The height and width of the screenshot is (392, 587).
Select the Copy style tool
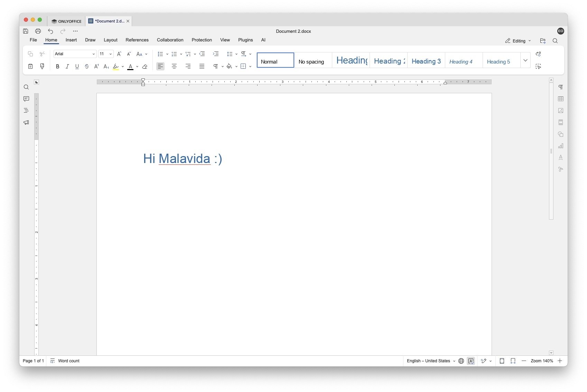(42, 66)
